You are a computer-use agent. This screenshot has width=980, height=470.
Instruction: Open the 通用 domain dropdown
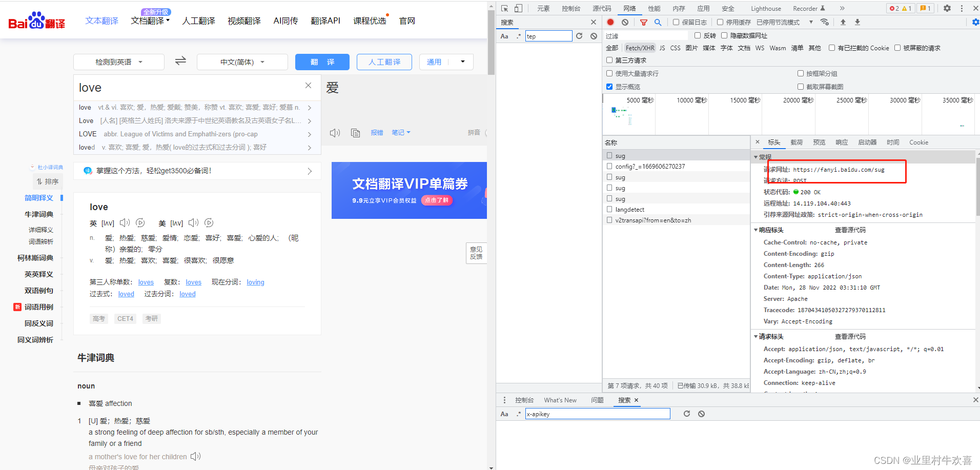(x=446, y=62)
